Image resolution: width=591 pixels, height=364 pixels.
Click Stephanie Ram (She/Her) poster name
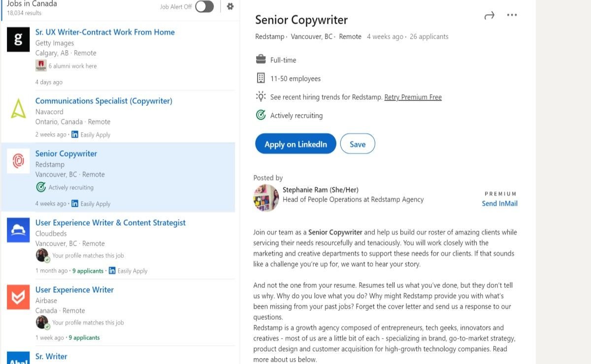[x=321, y=190]
